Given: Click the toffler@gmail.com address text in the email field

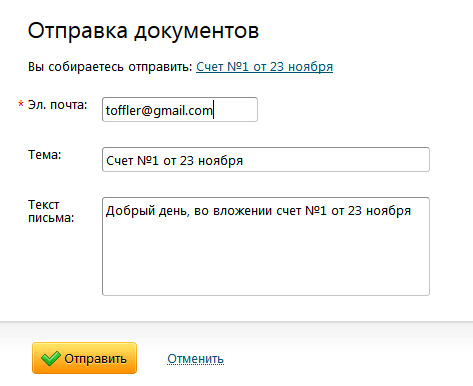Looking at the screenshot, I should (159, 111).
